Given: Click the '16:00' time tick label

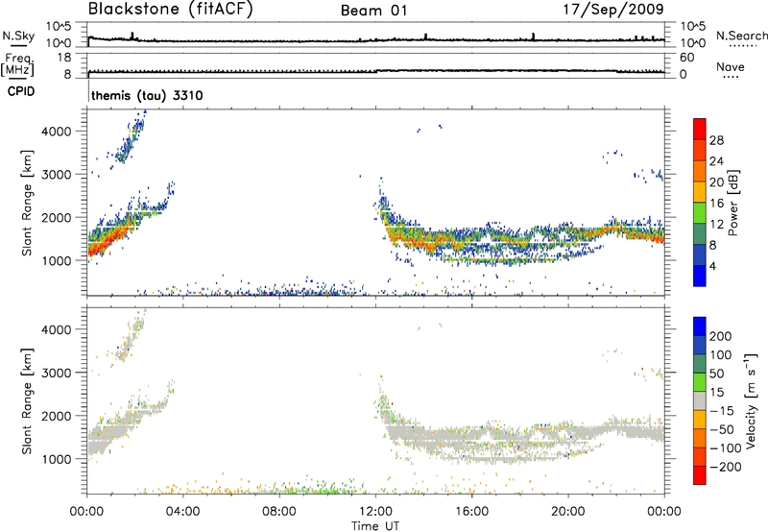Looking at the screenshot, I should (471, 512).
